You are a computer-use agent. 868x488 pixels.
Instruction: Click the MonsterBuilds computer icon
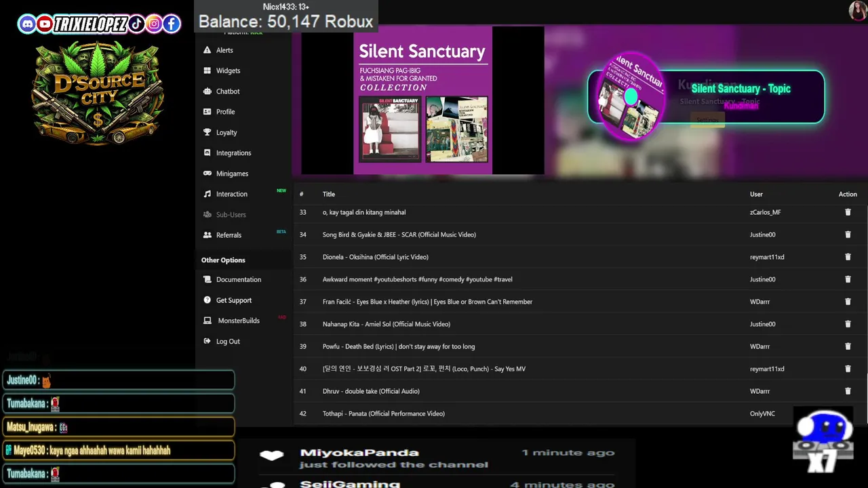click(x=208, y=321)
